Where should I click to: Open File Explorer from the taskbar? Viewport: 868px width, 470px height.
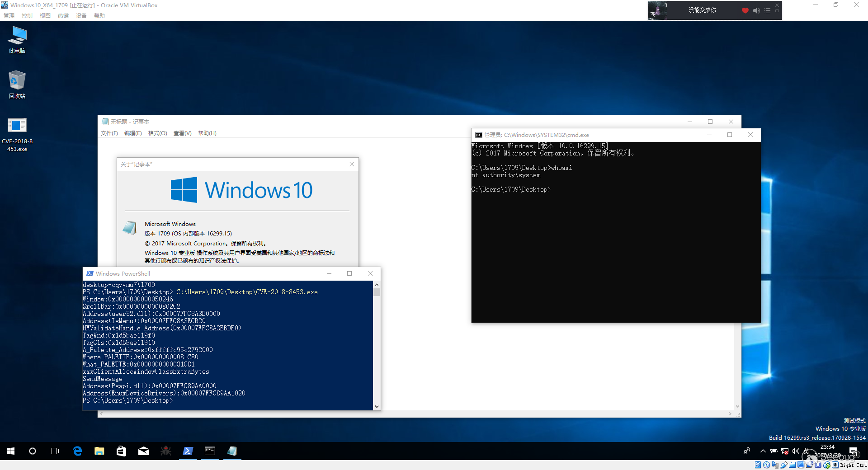click(x=99, y=451)
